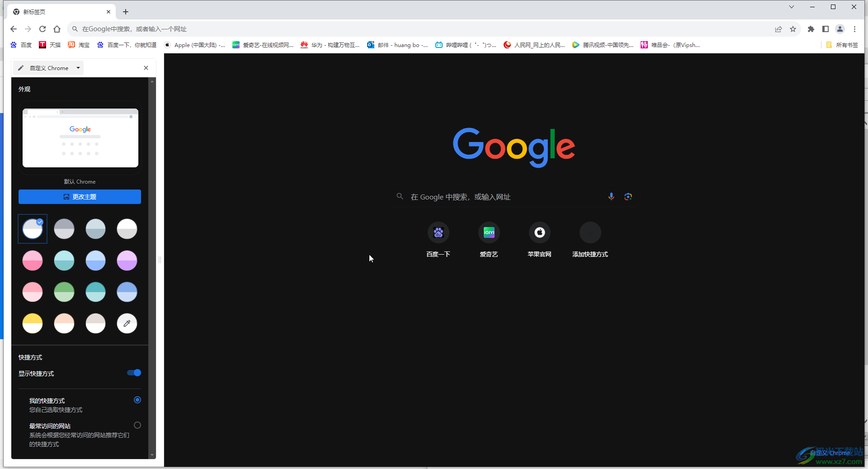
Task: Select the aqua swatch in third row
Action: [95, 292]
